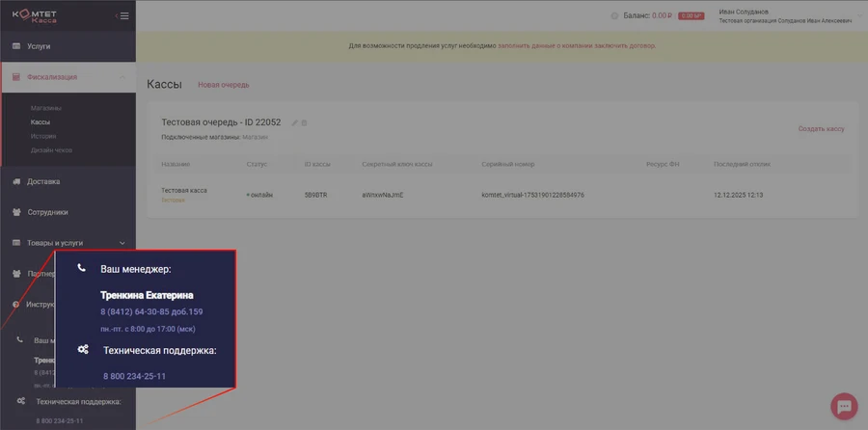The width and height of the screenshot is (868, 430).
Task: Select История in the Фискализация submenu
Action: (x=42, y=136)
